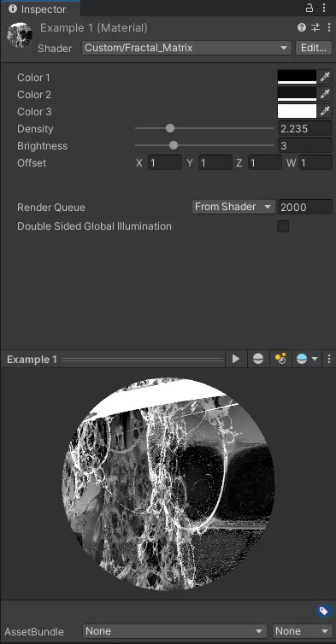Pick Color 3 with the eyedropper
The image size is (336, 644).
(x=325, y=111)
